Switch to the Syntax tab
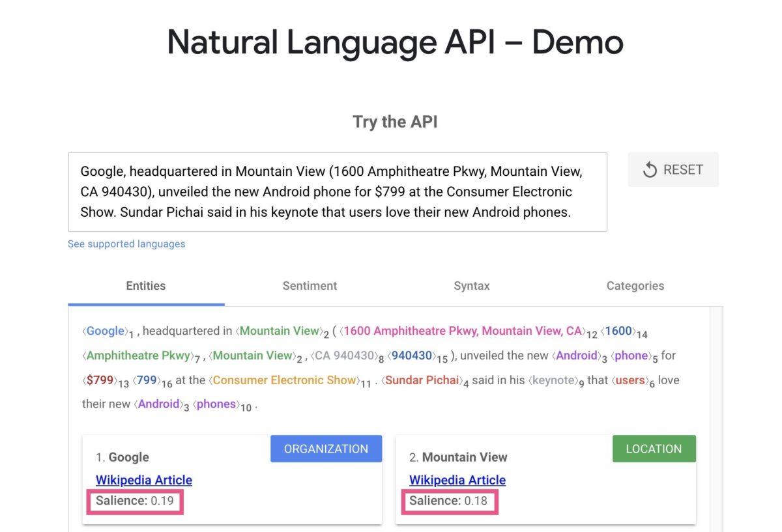The image size is (782, 532). (472, 286)
